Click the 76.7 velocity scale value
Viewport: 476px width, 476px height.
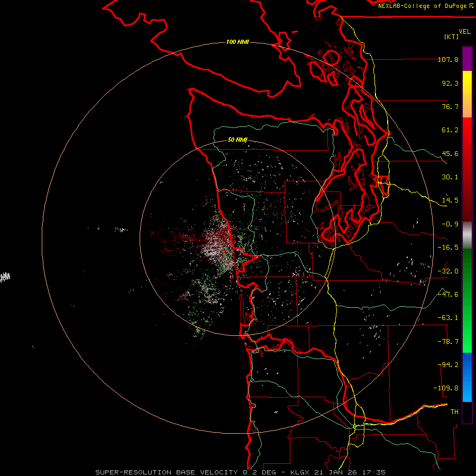pyautogui.click(x=450, y=106)
